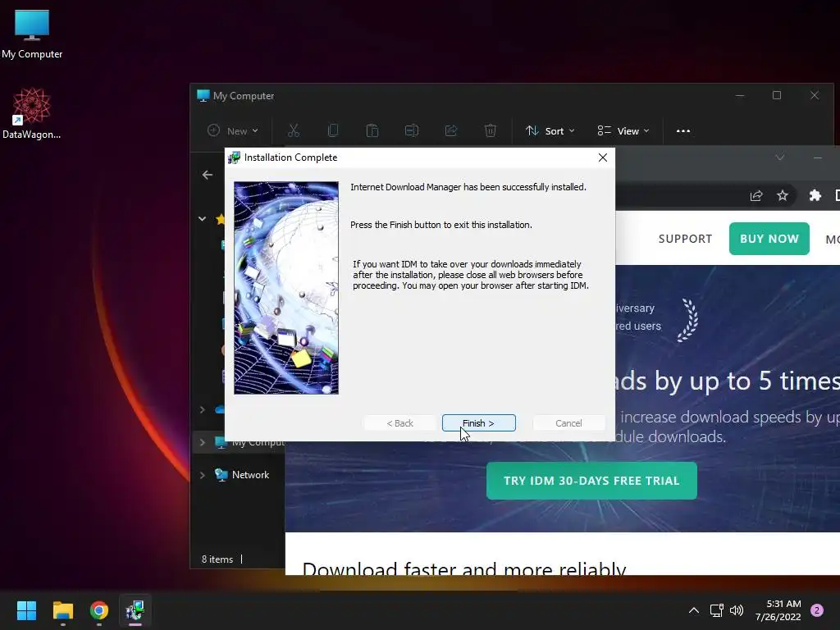
Task: Open the View dropdown
Action: point(623,130)
